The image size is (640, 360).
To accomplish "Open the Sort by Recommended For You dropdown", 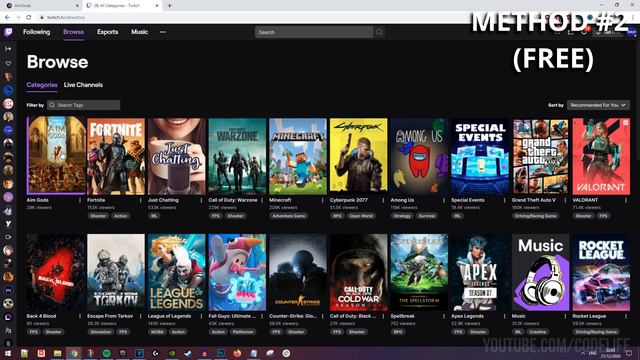I will click(x=598, y=105).
